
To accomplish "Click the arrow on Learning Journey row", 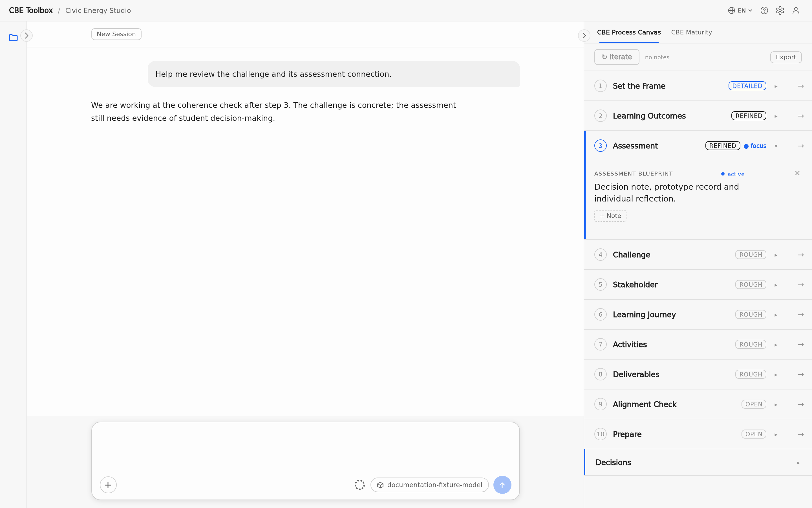I will point(801,314).
